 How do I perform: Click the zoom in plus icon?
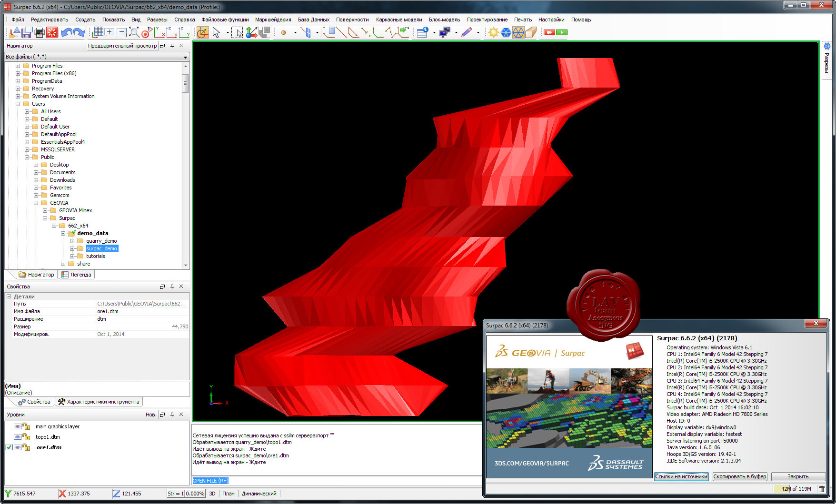click(109, 32)
